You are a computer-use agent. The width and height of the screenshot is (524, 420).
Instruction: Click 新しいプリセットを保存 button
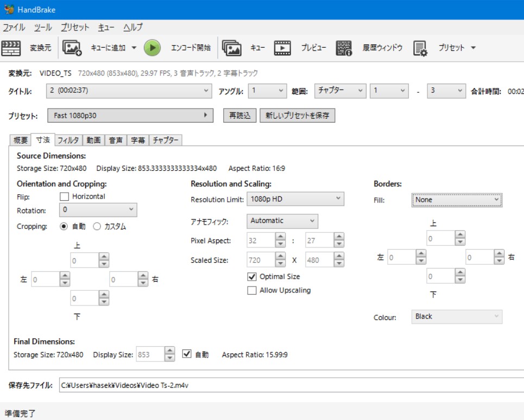(x=298, y=116)
